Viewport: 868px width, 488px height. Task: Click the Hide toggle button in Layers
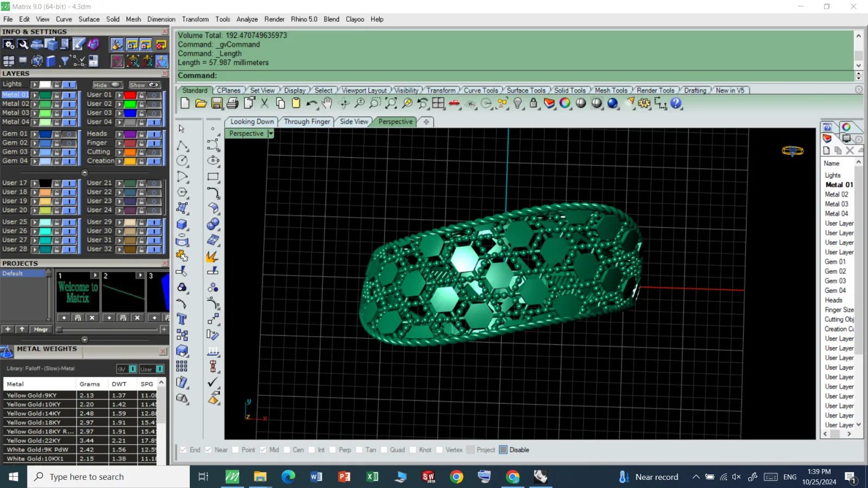pyautogui.click(x=106, y=85)
